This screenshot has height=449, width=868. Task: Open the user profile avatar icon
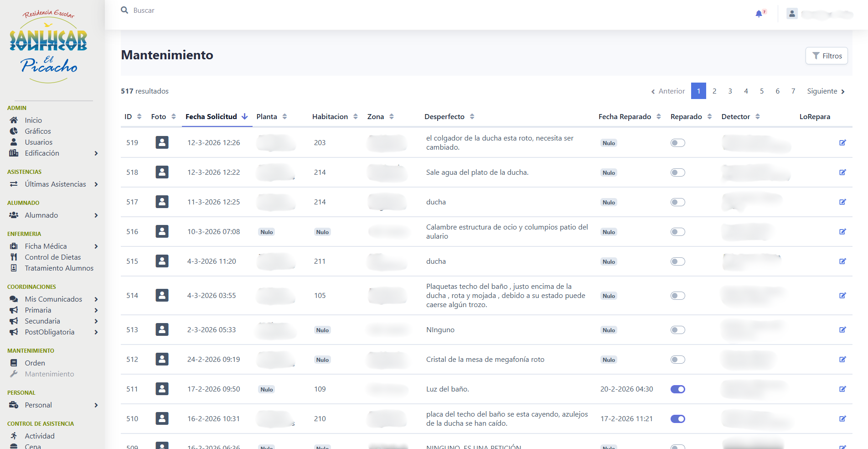(x=792, y=14)
